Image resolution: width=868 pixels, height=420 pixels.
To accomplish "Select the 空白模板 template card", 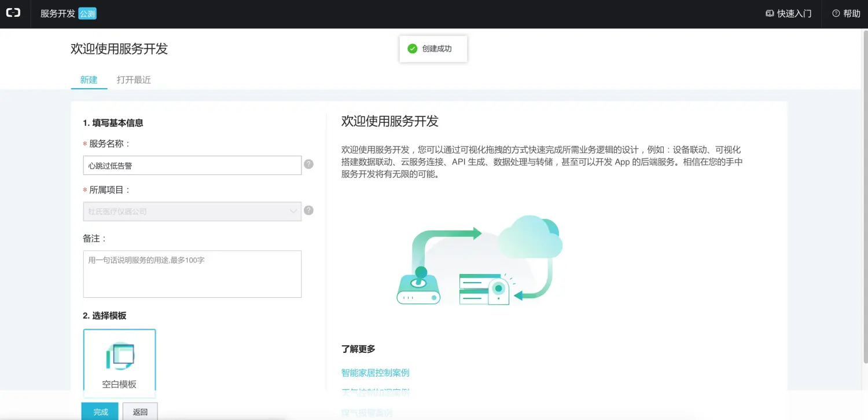I will click(x=119, y=363).
